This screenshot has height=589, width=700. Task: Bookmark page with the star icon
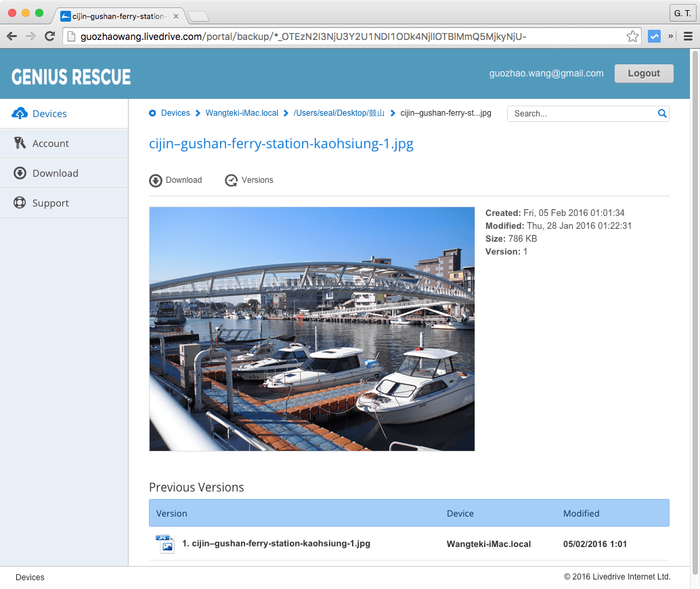click(x=632, y=37)
